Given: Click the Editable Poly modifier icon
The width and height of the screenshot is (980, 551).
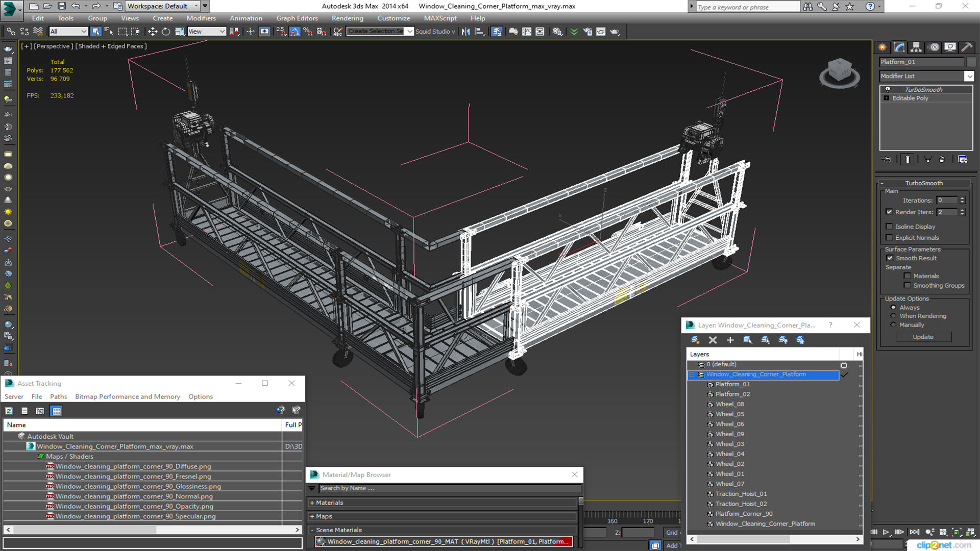Looking at the screenshot, I should (888, 97).
